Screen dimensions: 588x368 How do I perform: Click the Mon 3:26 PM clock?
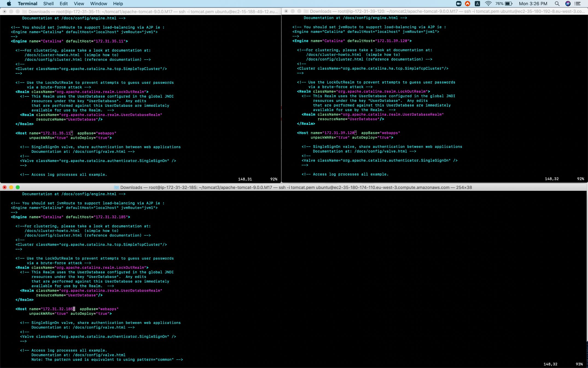point(533,4)
